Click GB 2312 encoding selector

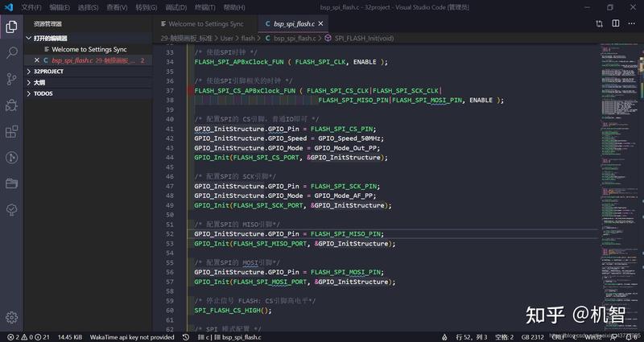coord(533,337)
